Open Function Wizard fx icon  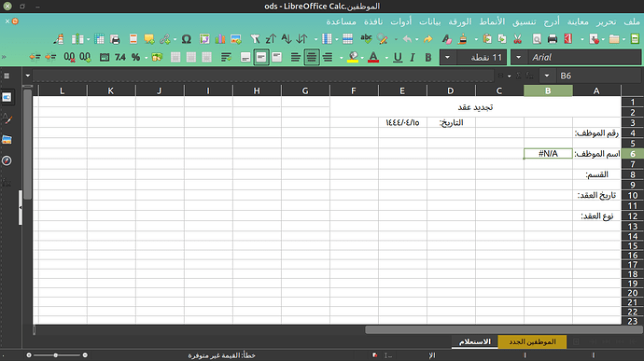[x=530, y=76]
